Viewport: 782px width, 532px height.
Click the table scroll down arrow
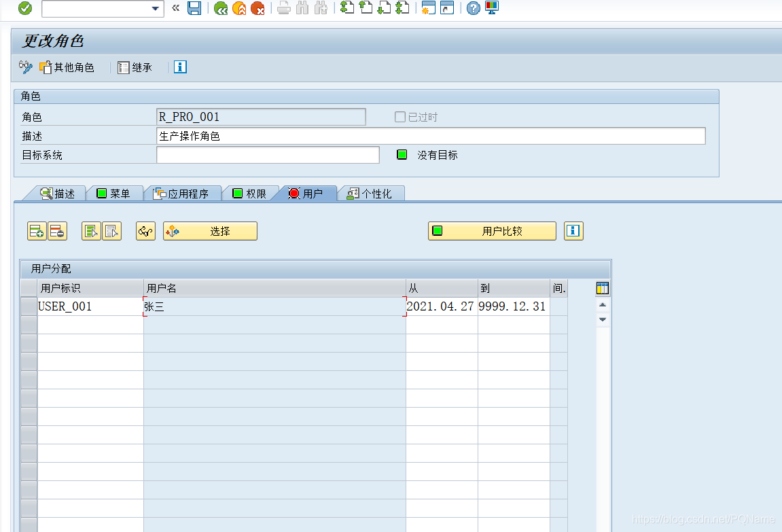tap(603, 319)
